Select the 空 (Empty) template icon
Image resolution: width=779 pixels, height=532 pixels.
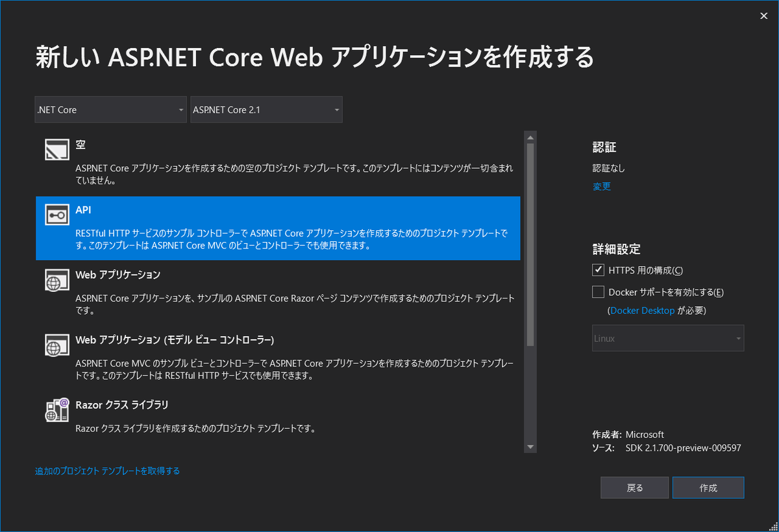click(x=57, y=150)
